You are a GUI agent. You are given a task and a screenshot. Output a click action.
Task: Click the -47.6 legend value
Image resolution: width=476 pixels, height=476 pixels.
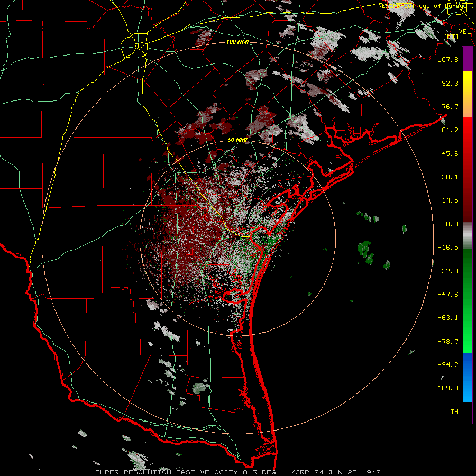[448, 295]
